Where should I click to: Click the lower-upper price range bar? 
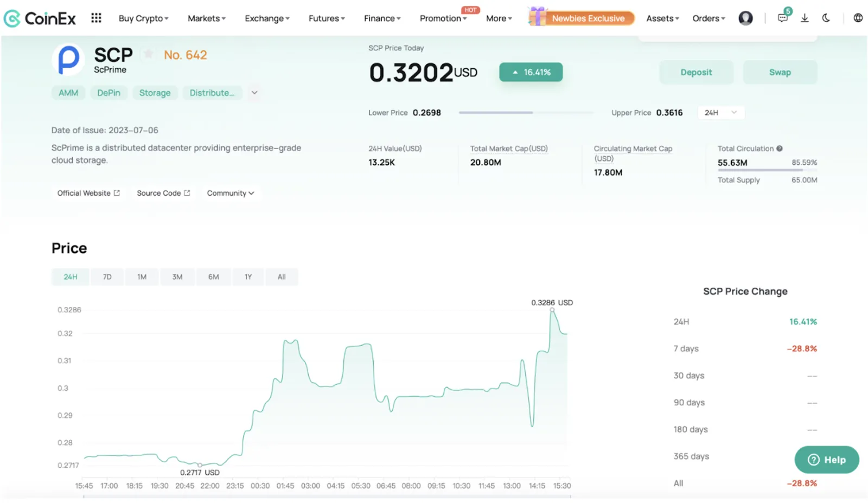pos(526,113)
